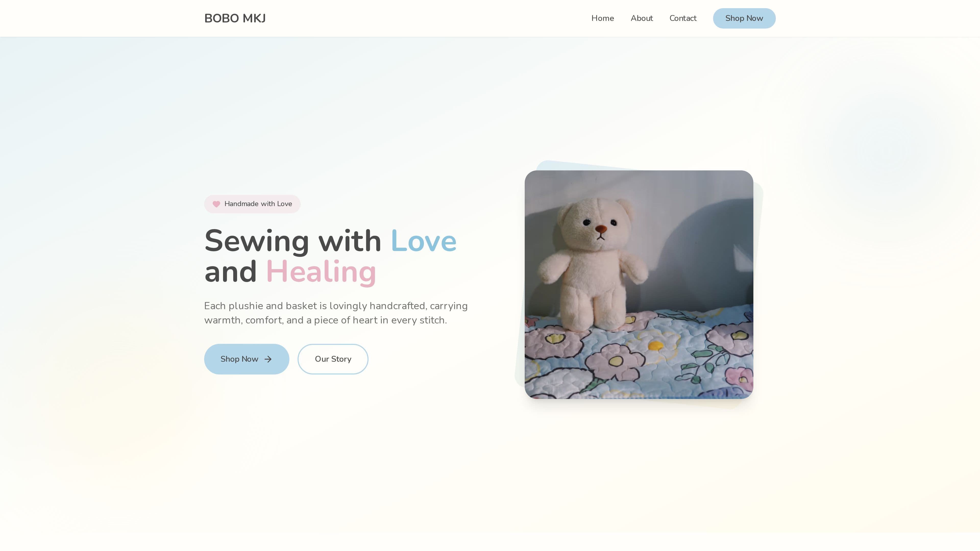Click the arrow icon beside Shop Now

tap(268, 359)
